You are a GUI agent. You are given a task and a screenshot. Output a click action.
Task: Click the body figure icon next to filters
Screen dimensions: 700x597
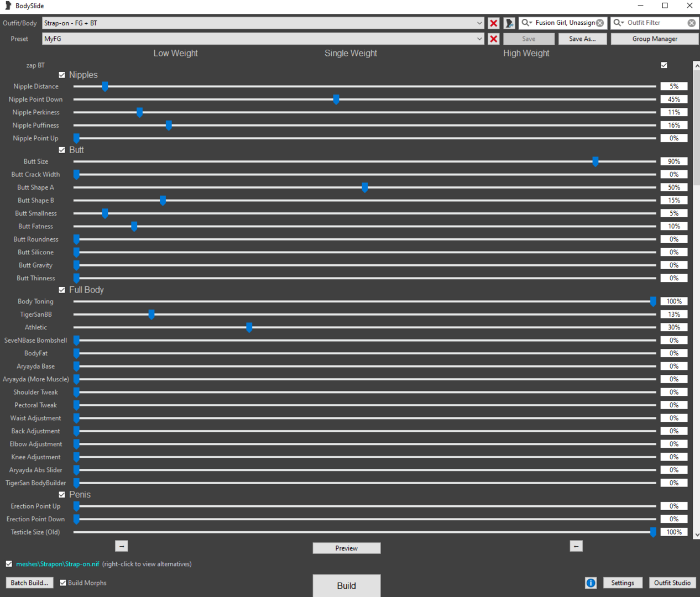(509, 23)
